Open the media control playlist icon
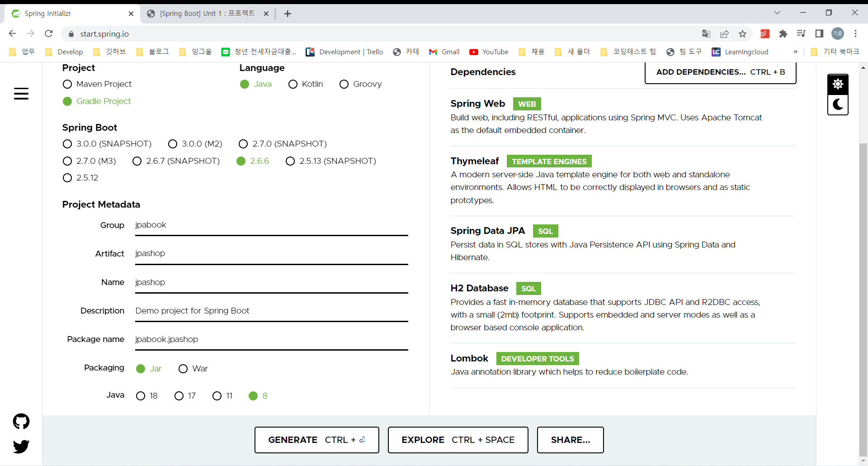The height and width of the screenshot is (466, 868). pyautogui.click(x=801, y=33)
